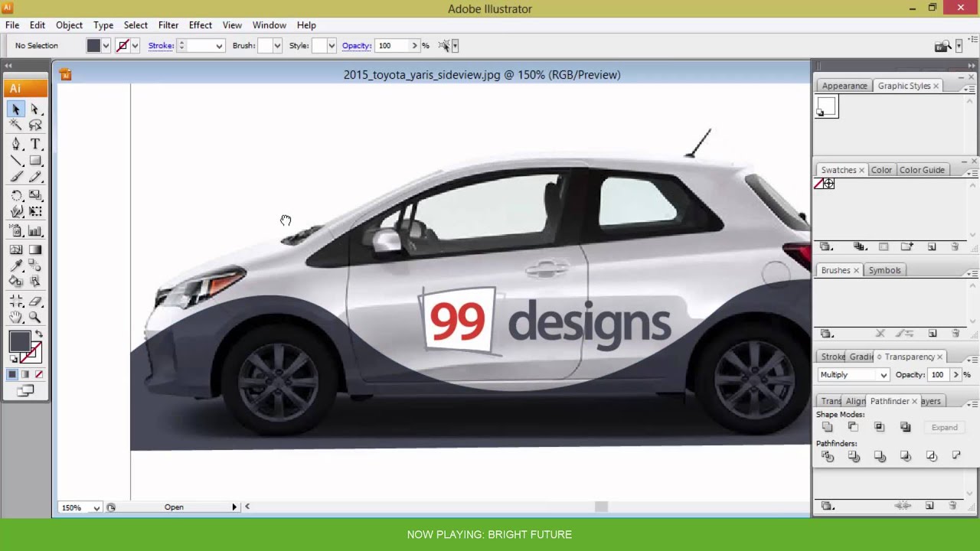980x551 pixels.
Task: Open the Object menu
Action: [69, 25]
